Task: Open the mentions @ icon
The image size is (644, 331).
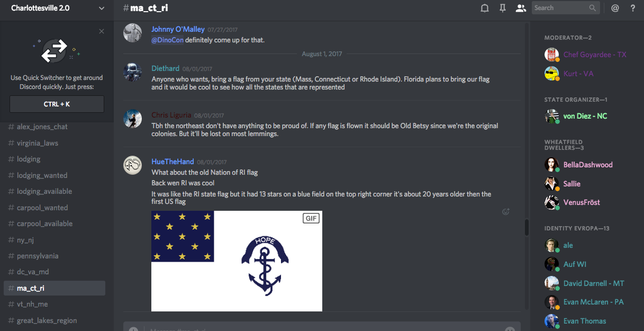Action: [615, 8]
